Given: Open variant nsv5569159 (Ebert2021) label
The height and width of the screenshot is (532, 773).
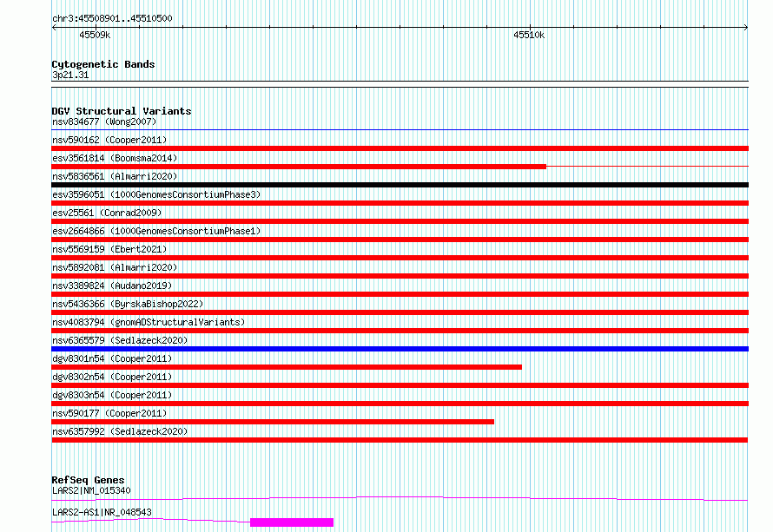Looking at the screenshot, I should coord(109,249).
